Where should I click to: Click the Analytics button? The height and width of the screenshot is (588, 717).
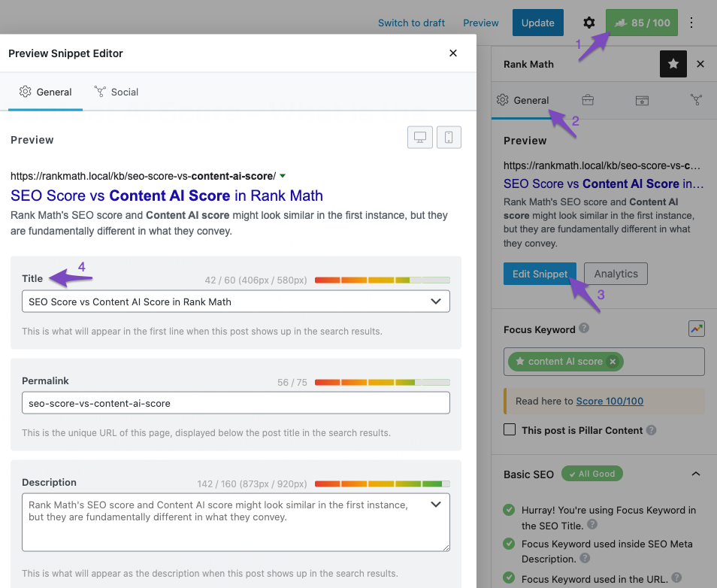(x=616, y=274)
